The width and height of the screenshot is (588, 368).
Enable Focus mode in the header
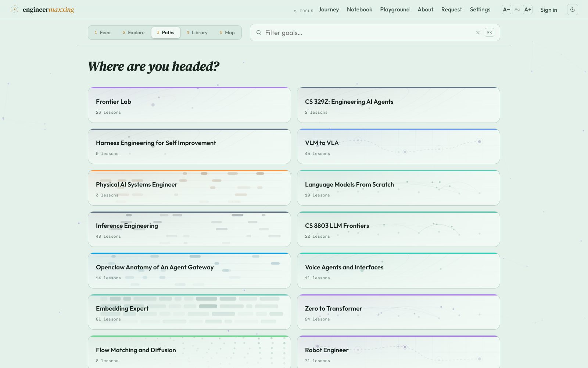304,11
